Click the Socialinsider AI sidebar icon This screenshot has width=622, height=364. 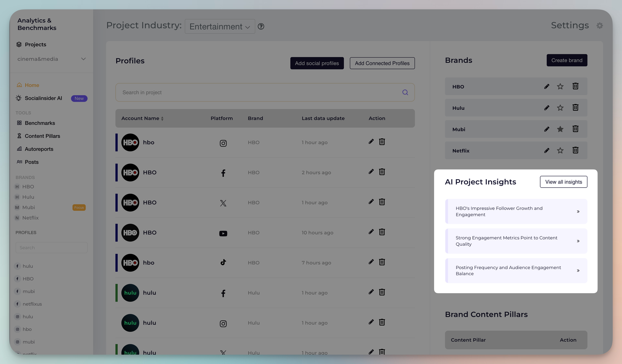point(18,98)
